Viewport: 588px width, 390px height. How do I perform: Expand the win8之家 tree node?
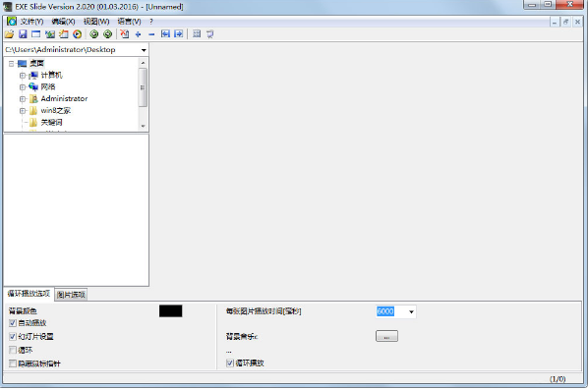pyautogui.click(x=23, y=111)
